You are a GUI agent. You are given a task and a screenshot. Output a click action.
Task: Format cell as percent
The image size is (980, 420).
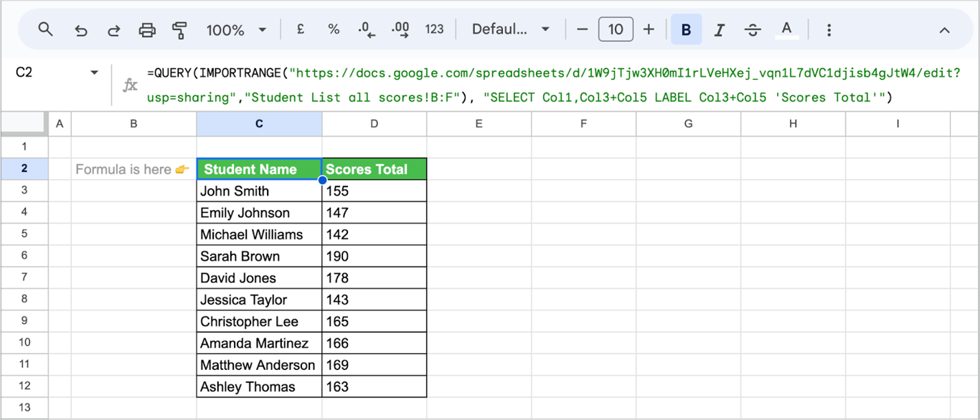click(334, 29)
